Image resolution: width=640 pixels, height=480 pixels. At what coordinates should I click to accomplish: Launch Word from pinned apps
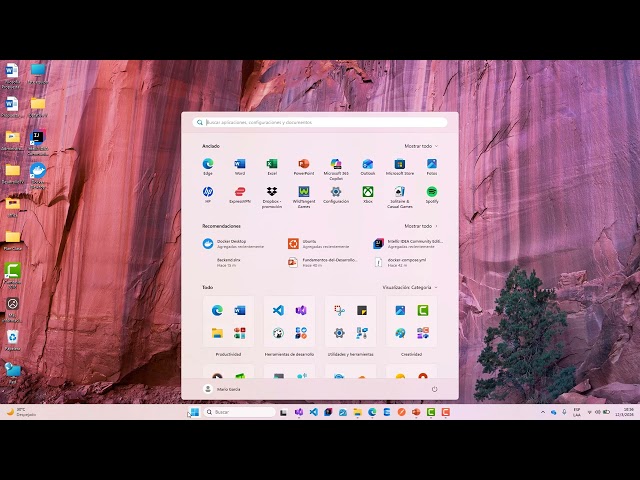click(x=240, y=167)
